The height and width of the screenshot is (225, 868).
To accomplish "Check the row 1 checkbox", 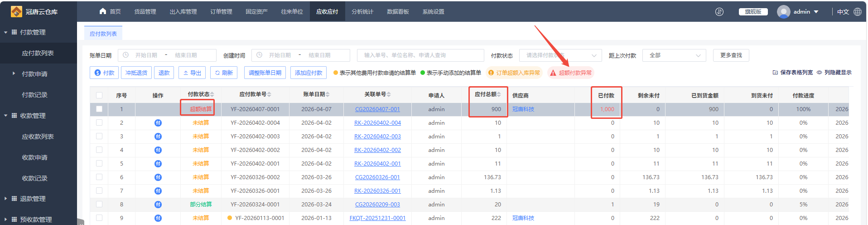I will 99,109.
